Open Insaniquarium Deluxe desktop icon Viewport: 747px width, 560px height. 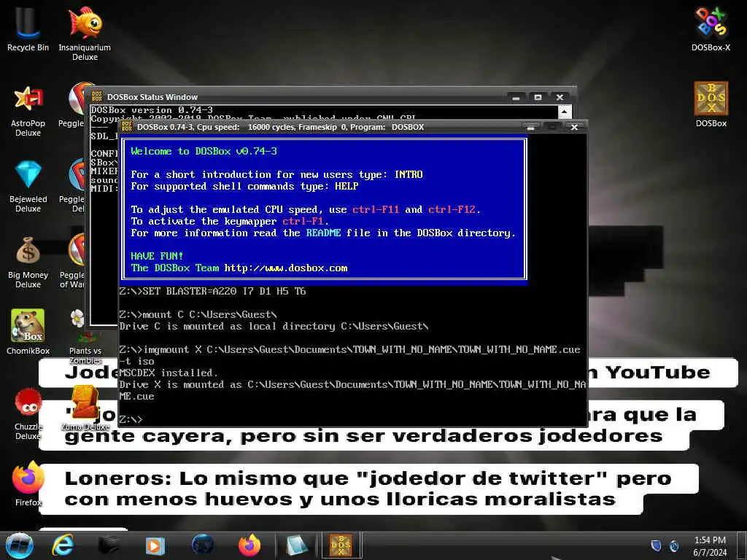pos(85,32)
